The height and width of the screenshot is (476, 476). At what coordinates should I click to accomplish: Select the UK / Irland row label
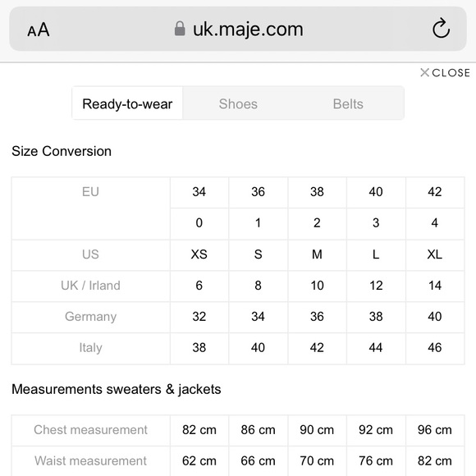pos(90,286)
